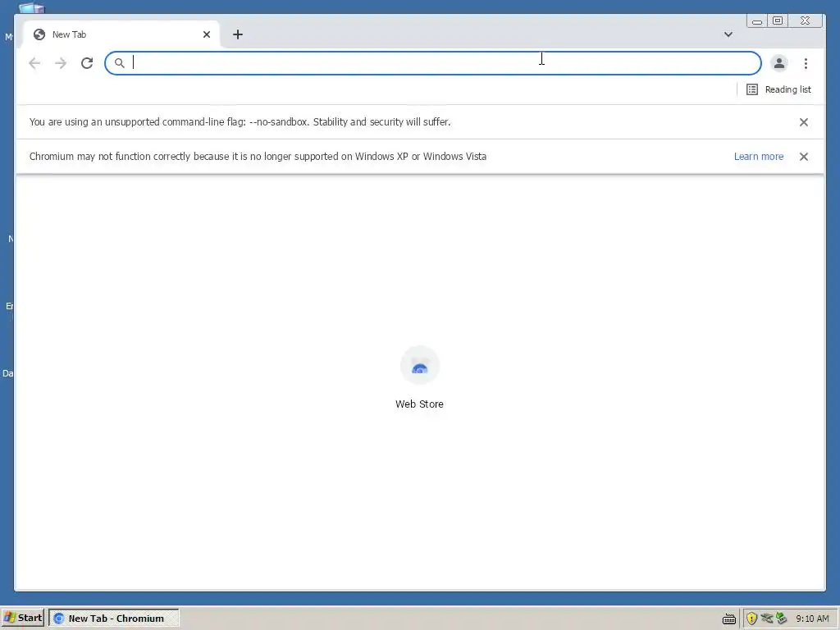Click the globe favicon on New Tab

[x=39, y=34]
